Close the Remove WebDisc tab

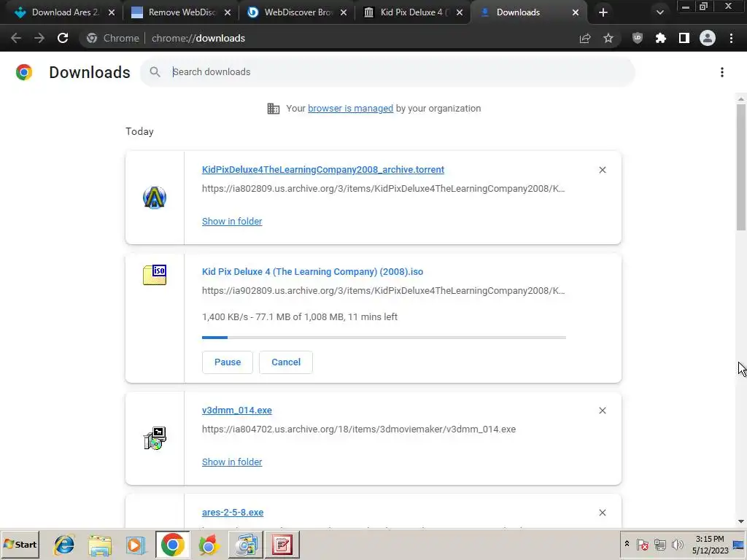coord(228,12)
